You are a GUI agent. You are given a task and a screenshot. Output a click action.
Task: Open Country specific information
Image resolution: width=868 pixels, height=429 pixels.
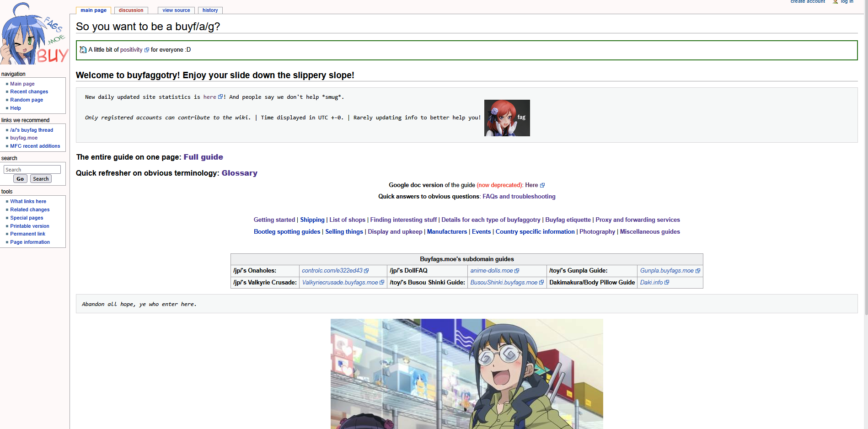click(535, 232)
